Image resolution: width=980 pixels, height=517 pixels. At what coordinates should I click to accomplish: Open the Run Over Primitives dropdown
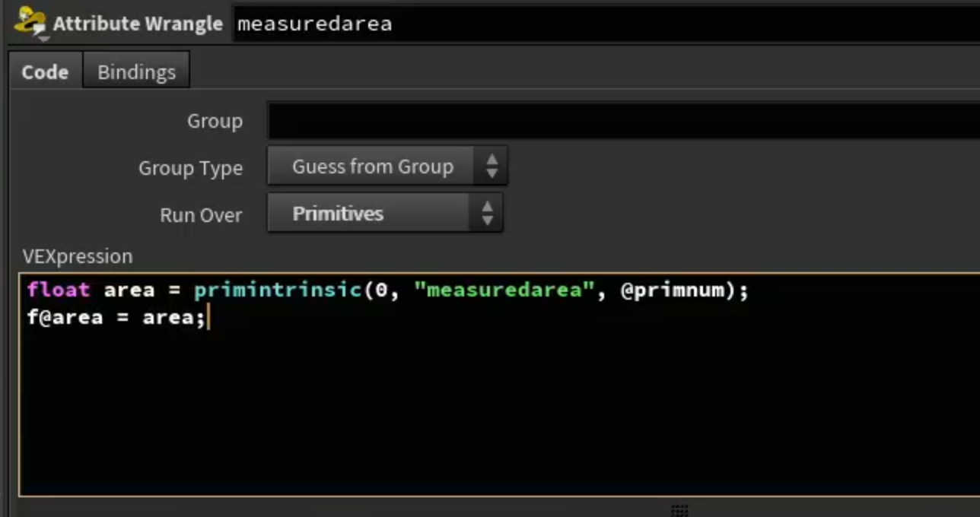384,214
